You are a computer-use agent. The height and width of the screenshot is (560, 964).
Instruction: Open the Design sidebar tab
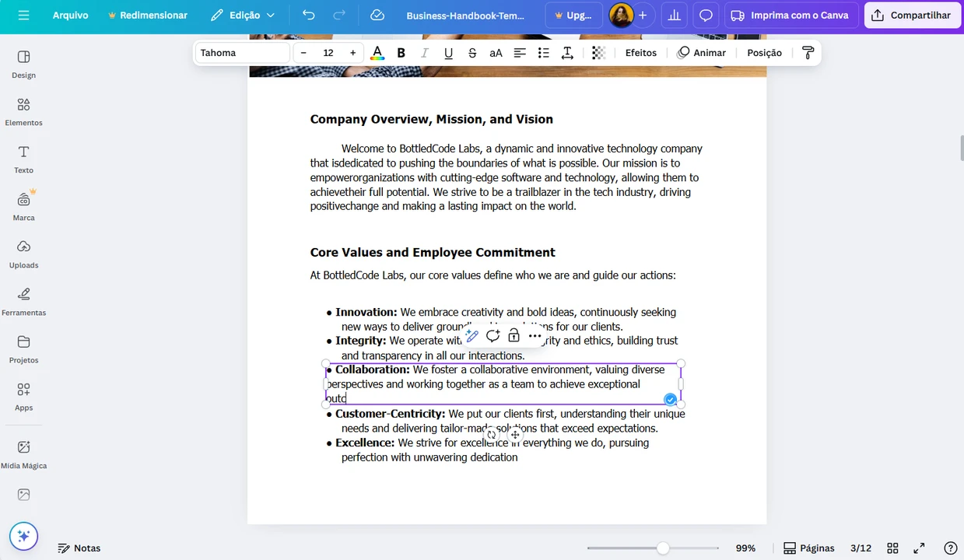23,65
